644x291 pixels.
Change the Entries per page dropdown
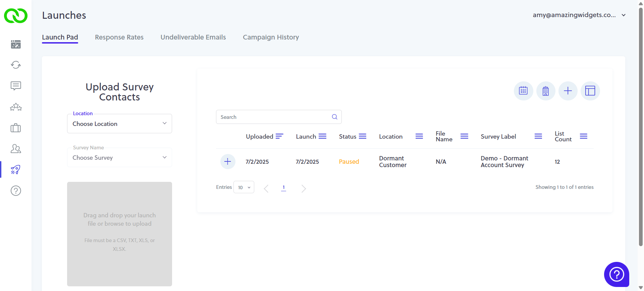pyautogui.click(x=244, y=187)
